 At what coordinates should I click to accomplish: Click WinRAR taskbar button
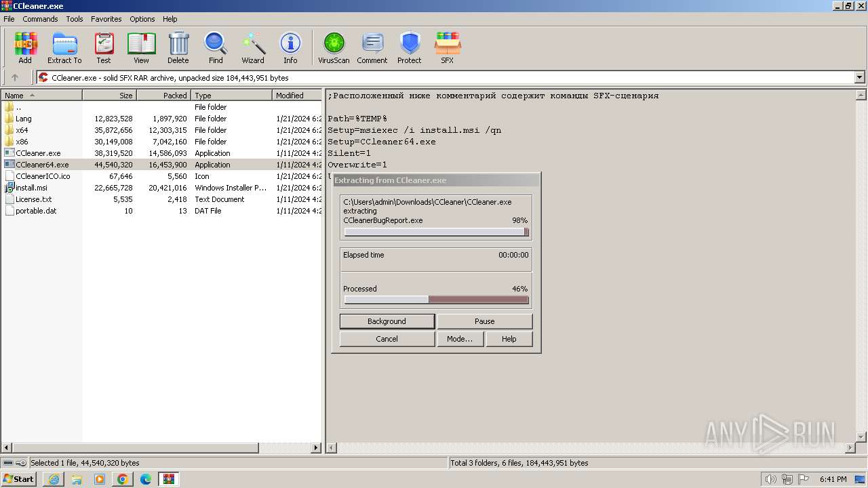tap(169, 479)
